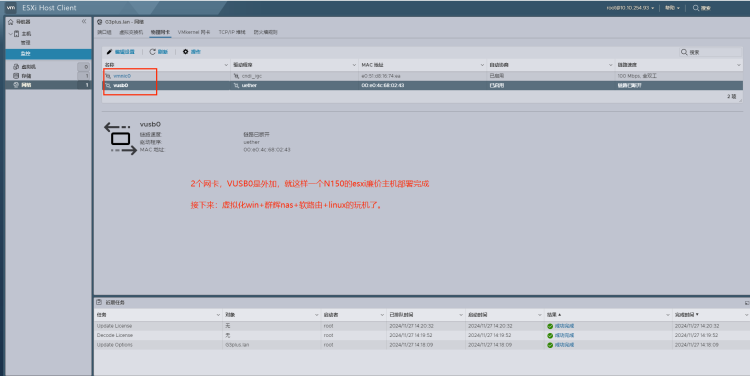Click the Update License success checkmark icon

[x=550, y=326]
